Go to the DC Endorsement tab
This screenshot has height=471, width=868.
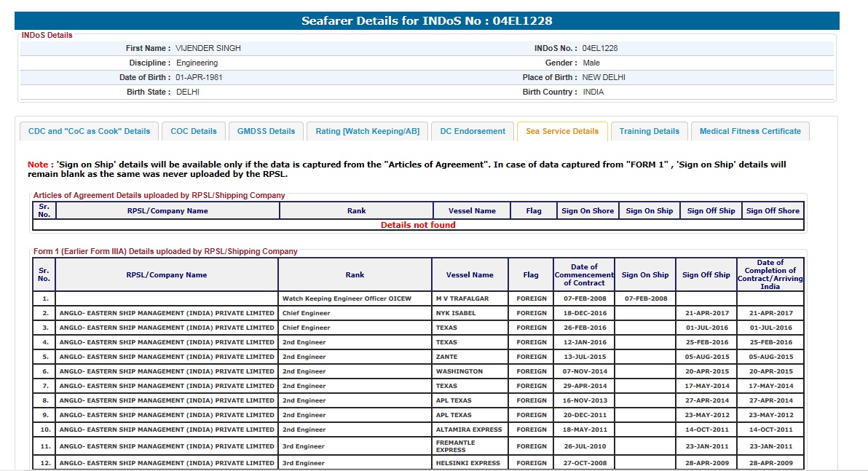point(473,132)
